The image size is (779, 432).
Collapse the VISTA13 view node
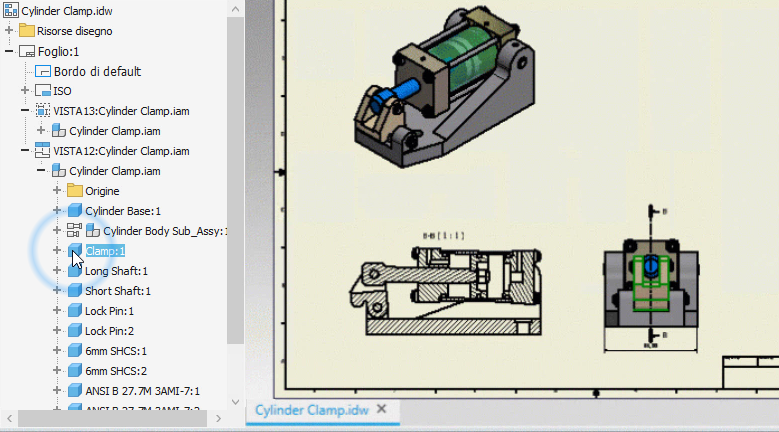point(25,110)
